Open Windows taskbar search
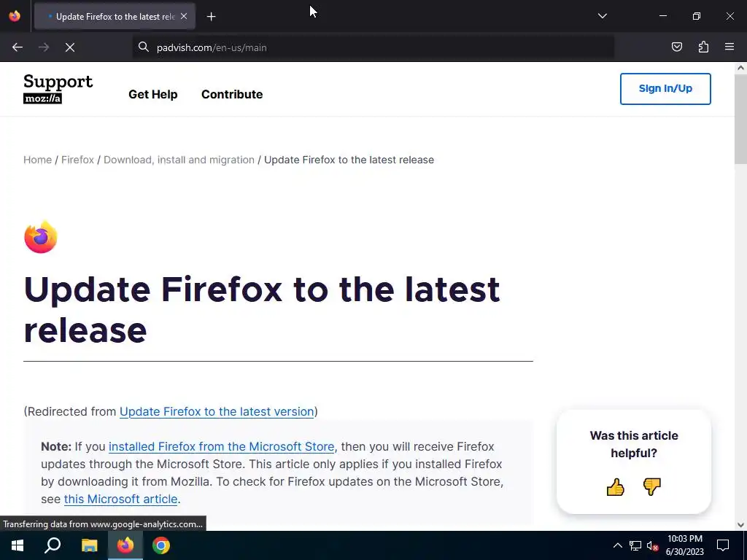Screen dimensions: 747x560 [x=53, y=545]
